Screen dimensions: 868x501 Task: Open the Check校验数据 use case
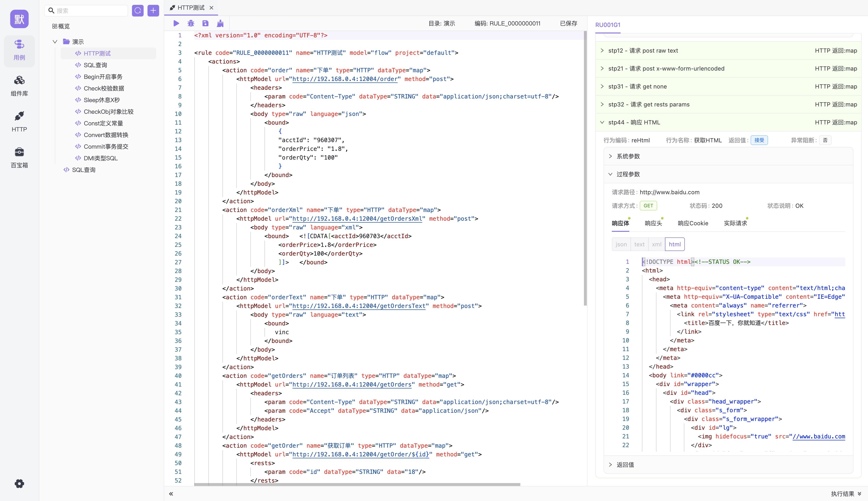pos(104,89)
